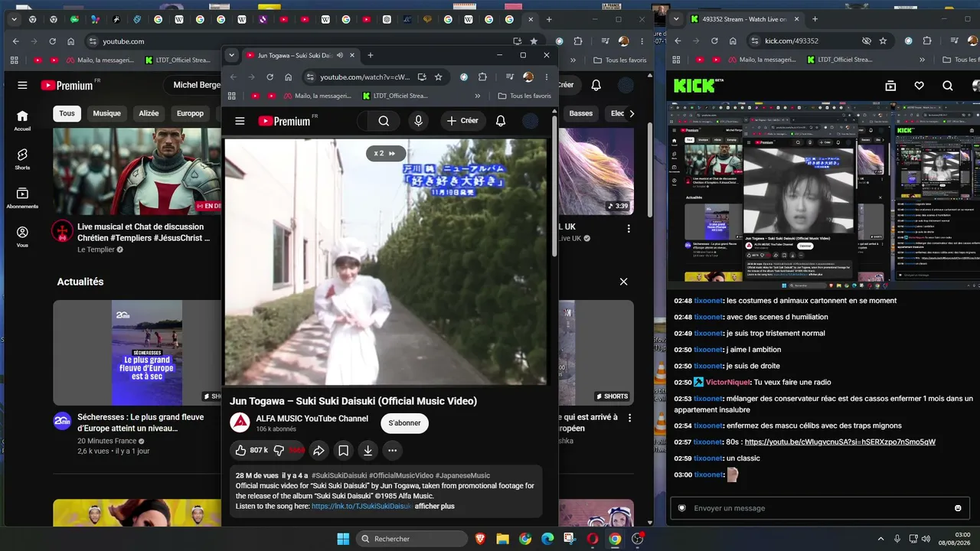Open tab search dropdown in the background YouTube window

tap(15, 19)
